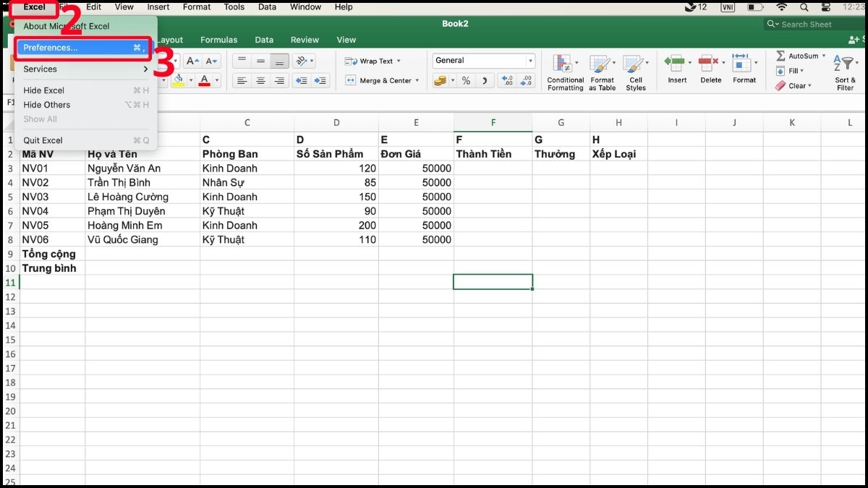868x488 pixels.
Task: Open the General number format combo box
Action: pyautogui.click(x=483, y=61)
